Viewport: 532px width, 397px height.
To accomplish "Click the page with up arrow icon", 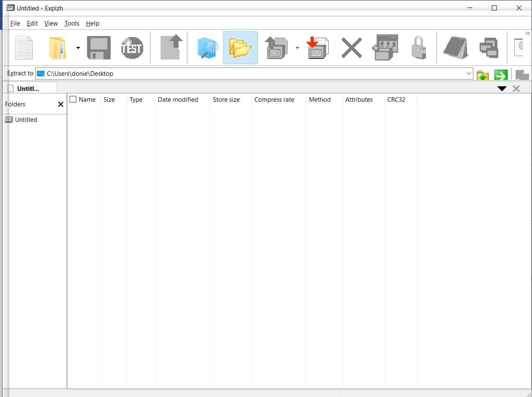I will pyautogui.click(x=171, y=47).
